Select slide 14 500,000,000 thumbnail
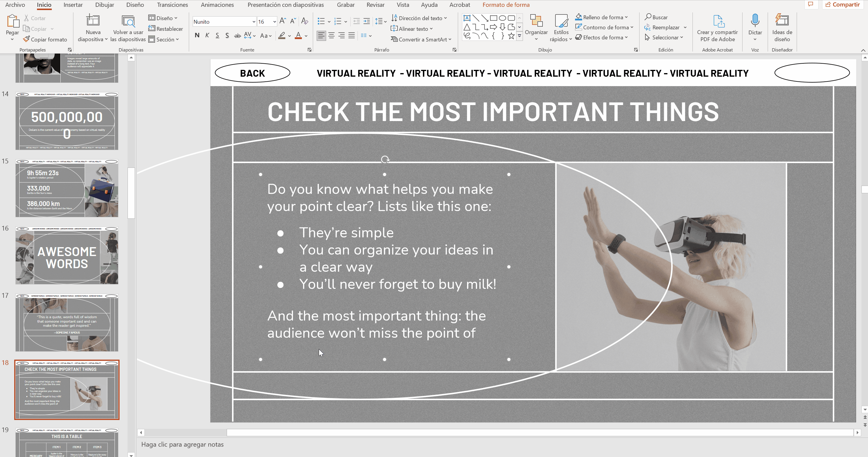 [x=67, y=121]
